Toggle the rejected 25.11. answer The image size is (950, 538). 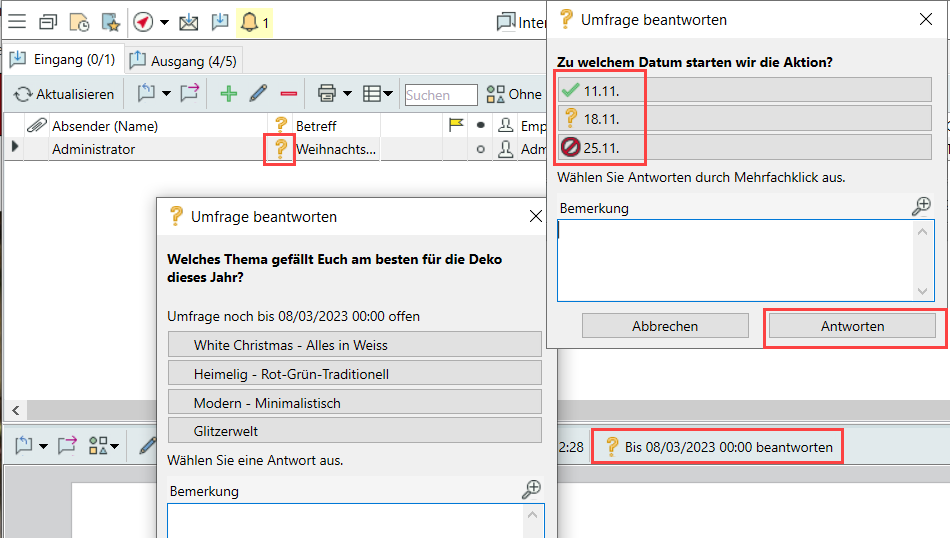pyautogui.click(x=744, y=148)
